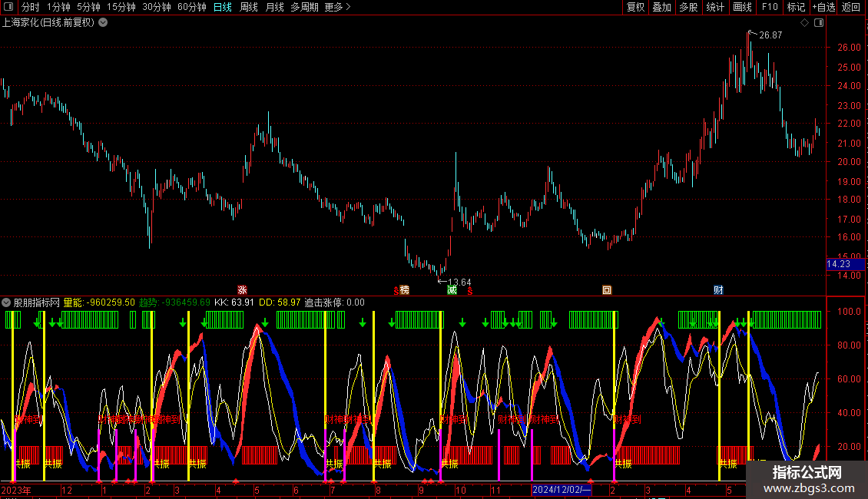The width and height of the screenshot is (868, 499).
Task: Open the 多周期 multi-period view
Action: 304,7
